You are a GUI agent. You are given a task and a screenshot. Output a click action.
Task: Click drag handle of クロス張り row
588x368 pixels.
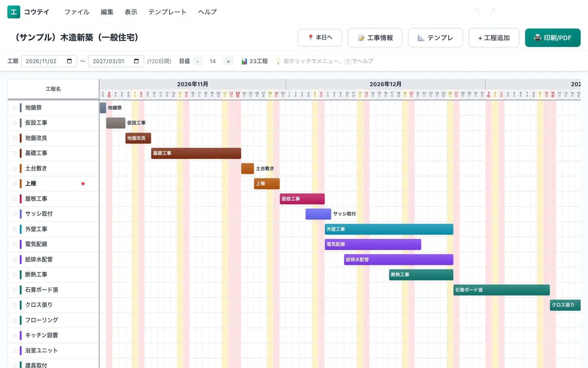pos(14,305)
